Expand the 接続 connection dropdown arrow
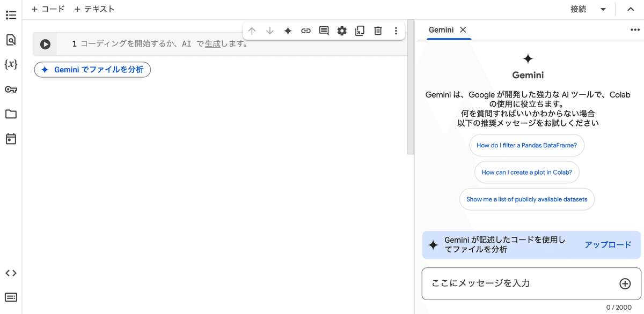The height and width of the screenshot is (314, 644). [603, 9]
